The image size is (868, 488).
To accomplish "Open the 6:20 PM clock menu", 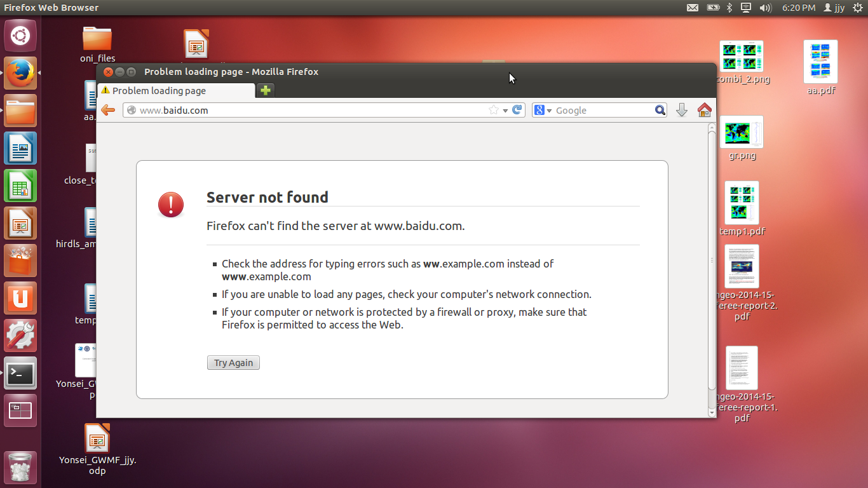I will (799, 8).
